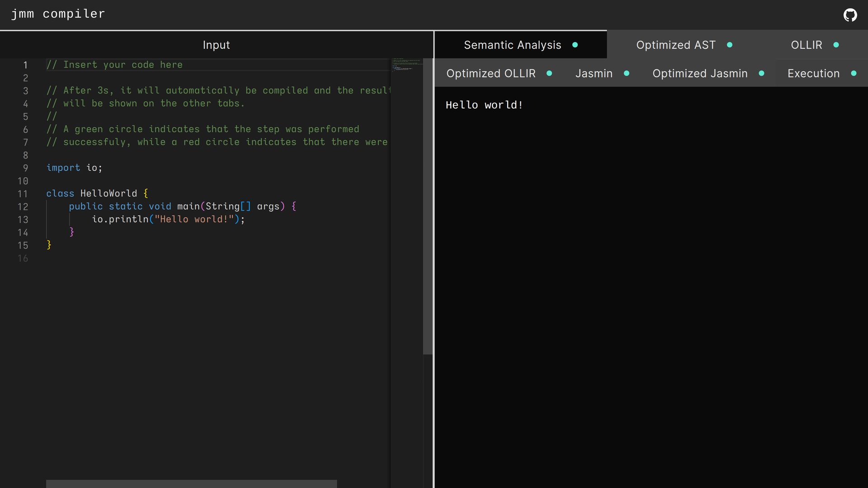Click the OLLIR tab status dot
Image resolution: width=868 pixels, height=488 pixels.
(x=836, y=45)
